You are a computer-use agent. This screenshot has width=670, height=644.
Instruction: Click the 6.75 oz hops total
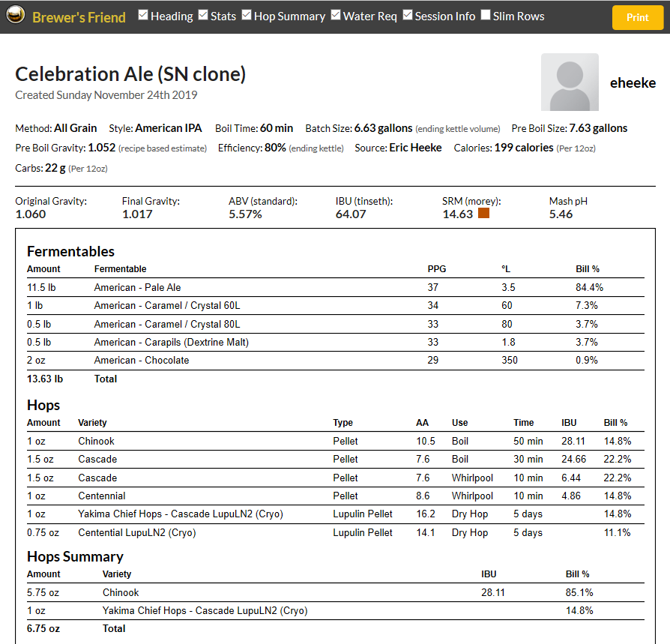tap(43, 628)
